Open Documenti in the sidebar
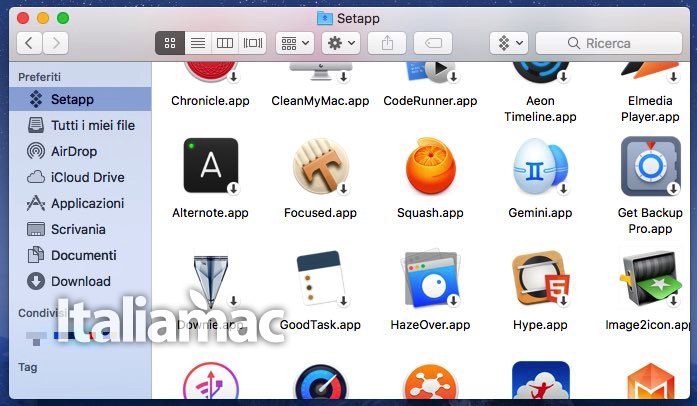697x406 pixels. [x=80, y=255]
